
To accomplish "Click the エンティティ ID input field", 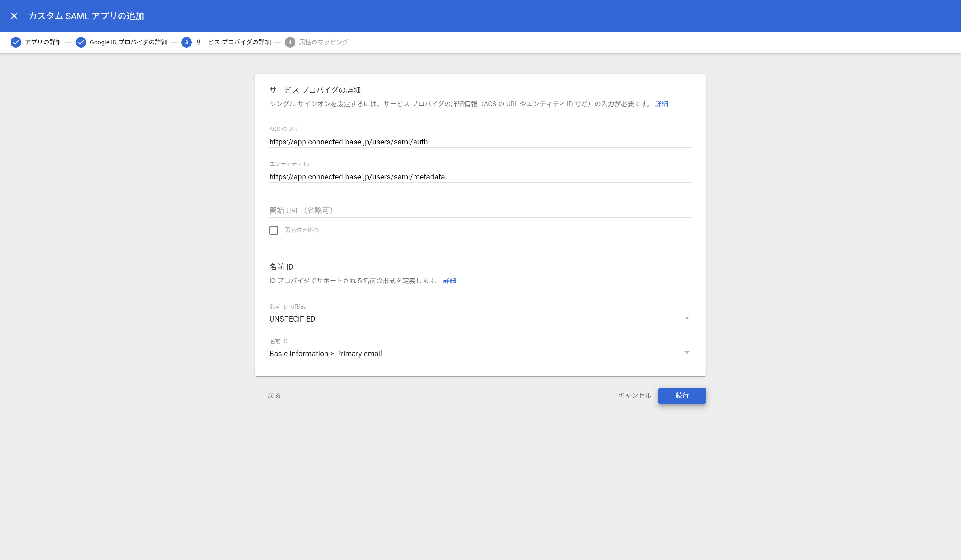I will [x=480, y=177].
